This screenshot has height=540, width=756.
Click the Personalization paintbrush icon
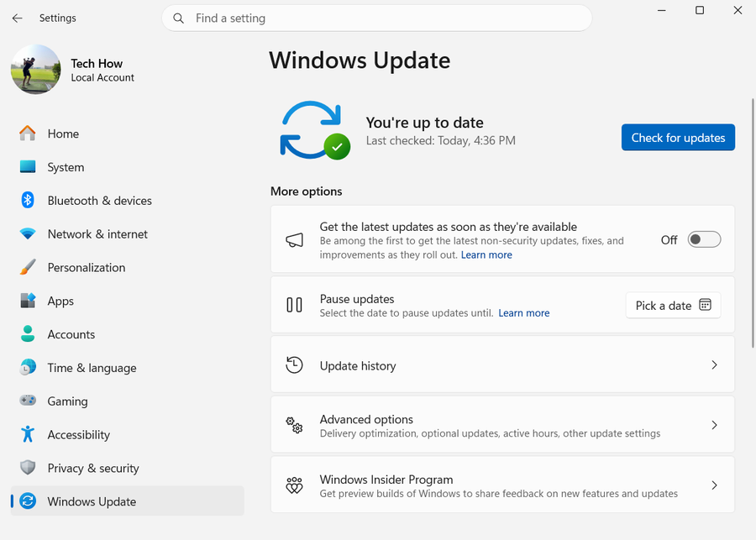point(28,267)
